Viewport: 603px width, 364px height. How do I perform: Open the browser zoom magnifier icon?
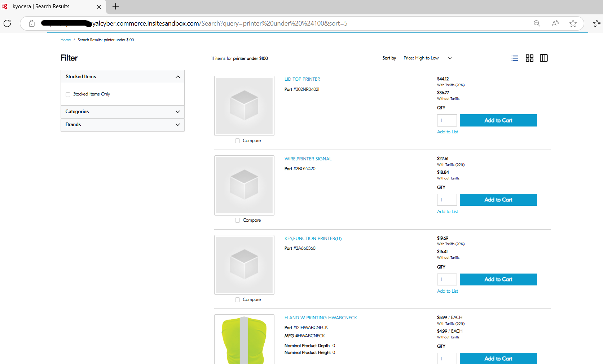(x=537, y=23)
